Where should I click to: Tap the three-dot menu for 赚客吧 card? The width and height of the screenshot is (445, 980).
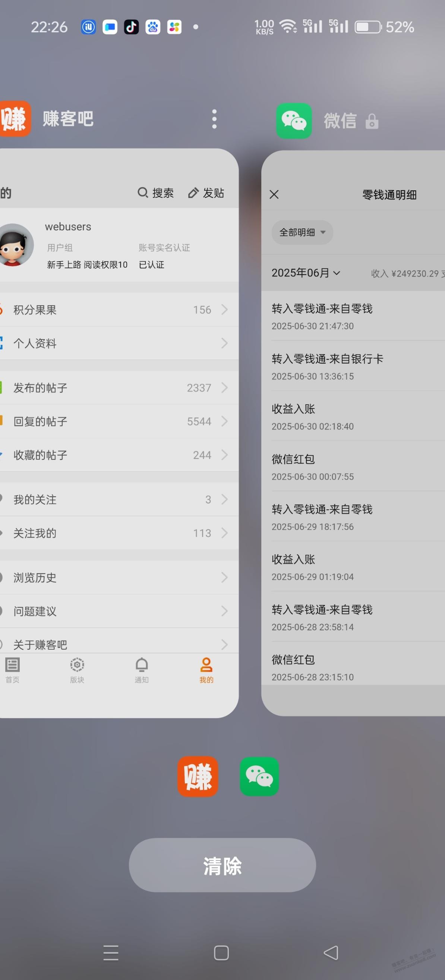click(x=214, y=119)
